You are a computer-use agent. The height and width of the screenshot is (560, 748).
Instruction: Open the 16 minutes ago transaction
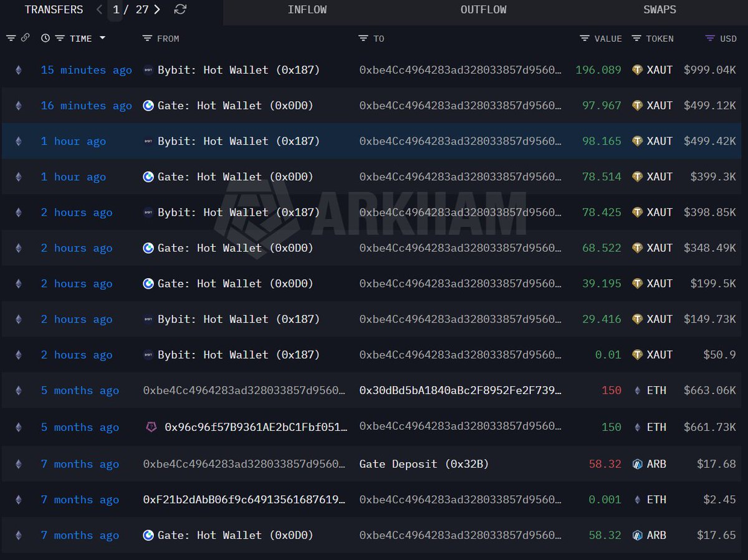[x=86, y=105]
